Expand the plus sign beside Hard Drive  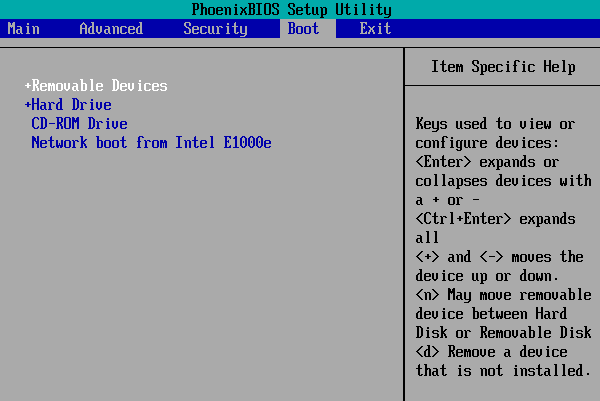click(x=28, y=104)
